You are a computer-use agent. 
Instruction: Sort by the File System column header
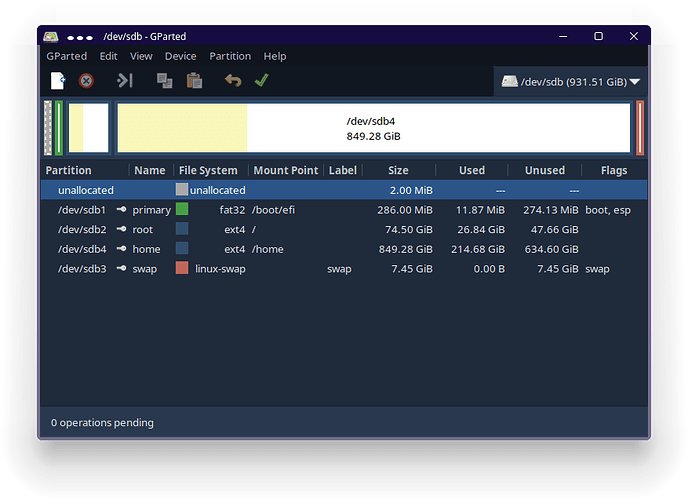point(208,171)
